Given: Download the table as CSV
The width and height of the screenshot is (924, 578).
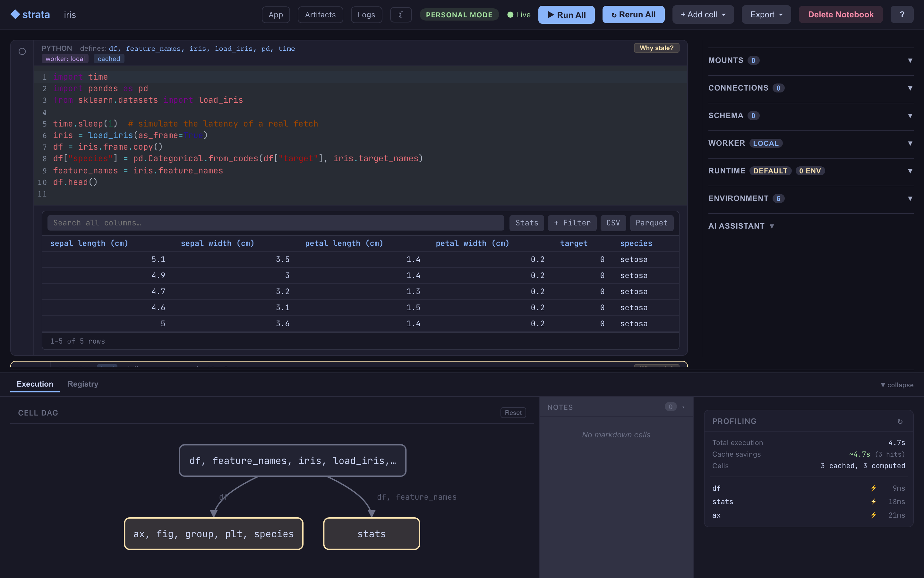Looking at the screenshot, I should 613,223.
